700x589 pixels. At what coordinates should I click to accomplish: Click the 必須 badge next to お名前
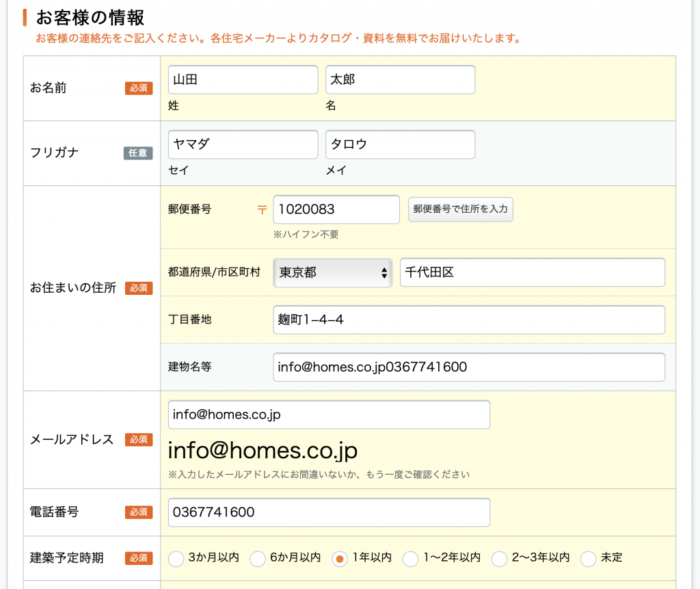[139, 88]
